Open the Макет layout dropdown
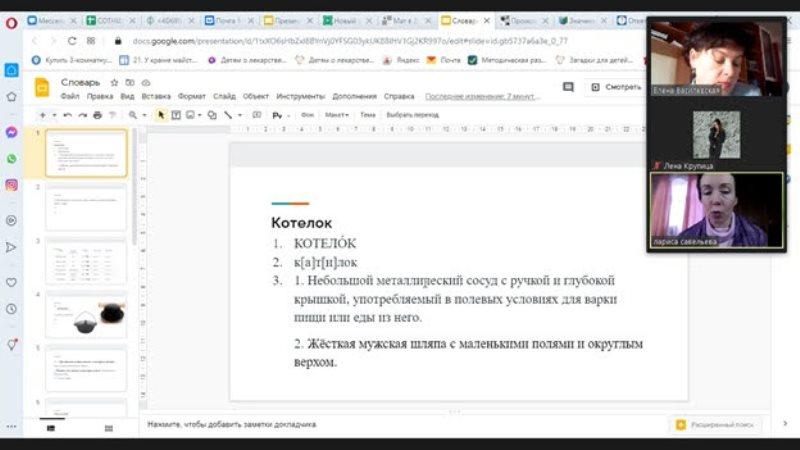Image resolution: width=800 pixels, height=450 pixels. pyautogui.click(x=336, y=115)
